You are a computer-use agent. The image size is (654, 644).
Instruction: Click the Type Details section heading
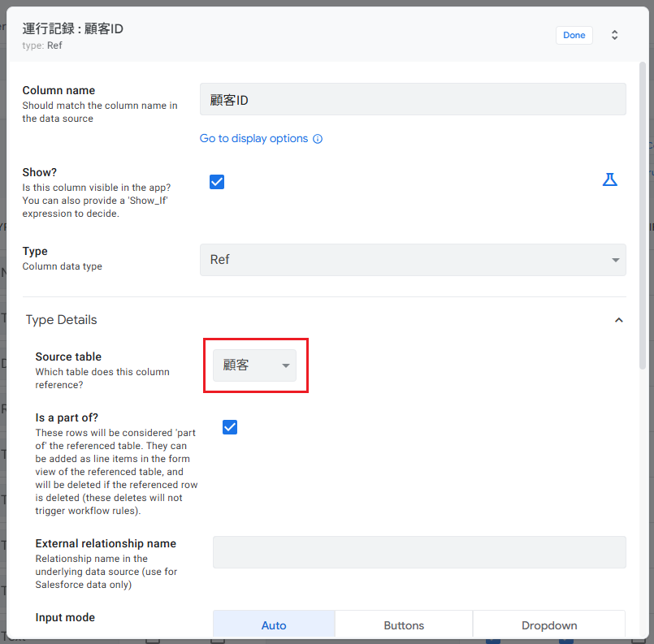[62, 320]
